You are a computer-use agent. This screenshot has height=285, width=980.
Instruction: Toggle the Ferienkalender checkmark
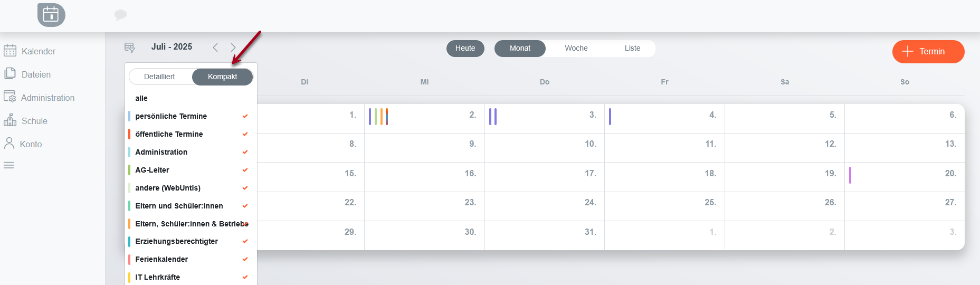245,259
